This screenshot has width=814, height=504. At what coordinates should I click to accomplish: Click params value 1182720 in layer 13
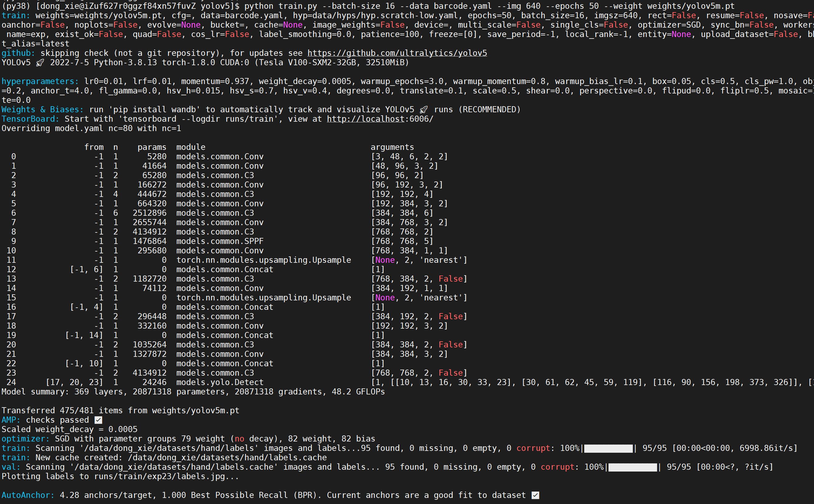150,279
